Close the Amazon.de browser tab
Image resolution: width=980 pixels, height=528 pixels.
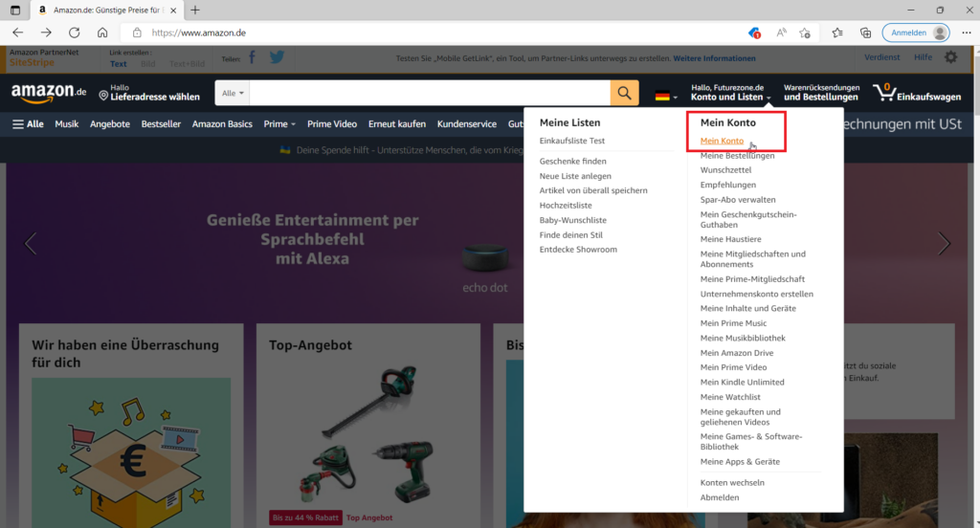tap(173, 10)
